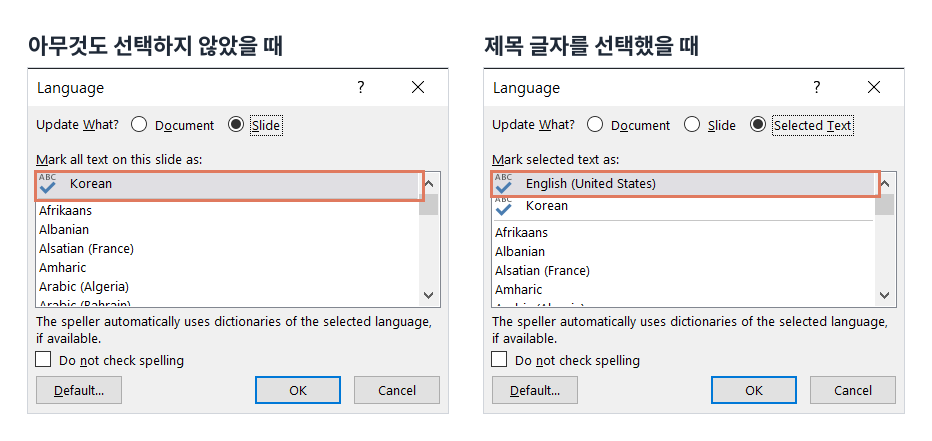Choose Albanian in the left language list
The image size is (932, 441).
pyautogui.click(x=228, y=229)
